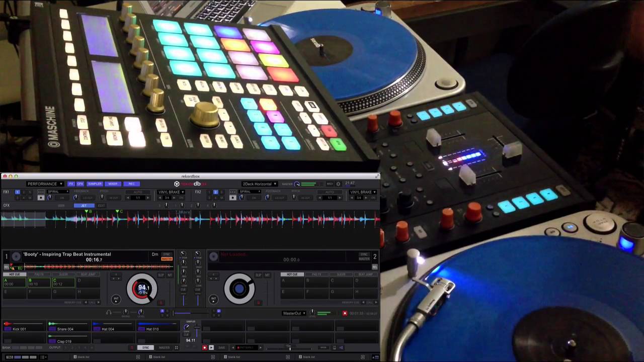Enable SLIP mode on deck 1

(161, 276)
